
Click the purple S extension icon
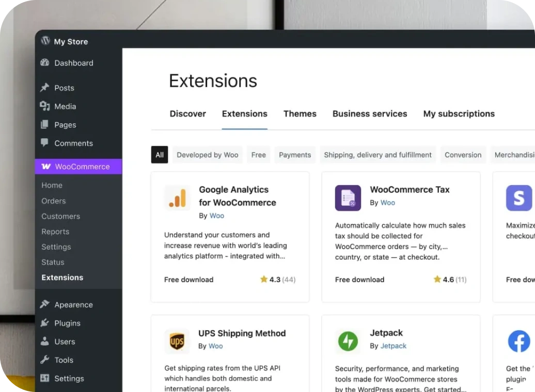tap(518, 198)
